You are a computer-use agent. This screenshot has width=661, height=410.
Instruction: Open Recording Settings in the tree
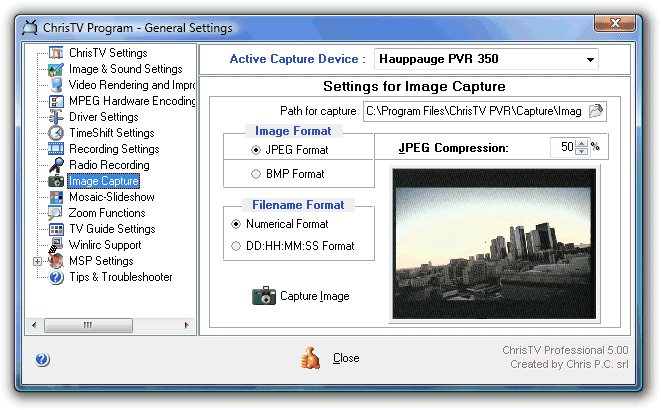(114, 149)
